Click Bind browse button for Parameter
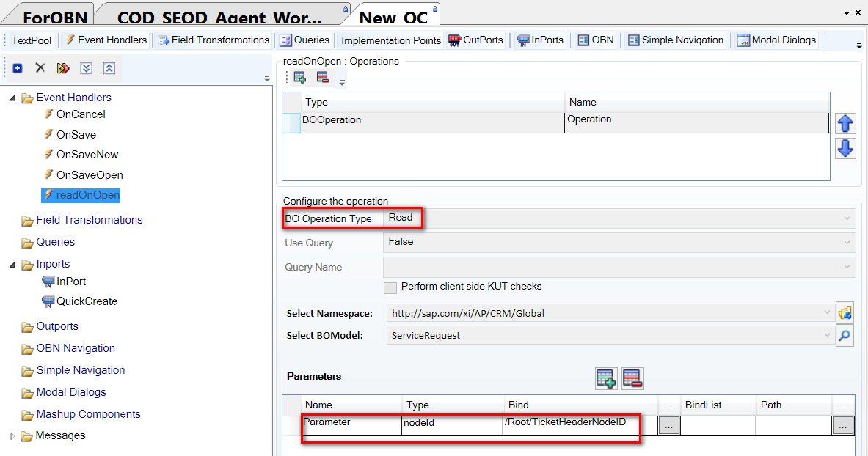Viewport: 868px width, 456px height. pyautogui.click(x=668, y=425)
